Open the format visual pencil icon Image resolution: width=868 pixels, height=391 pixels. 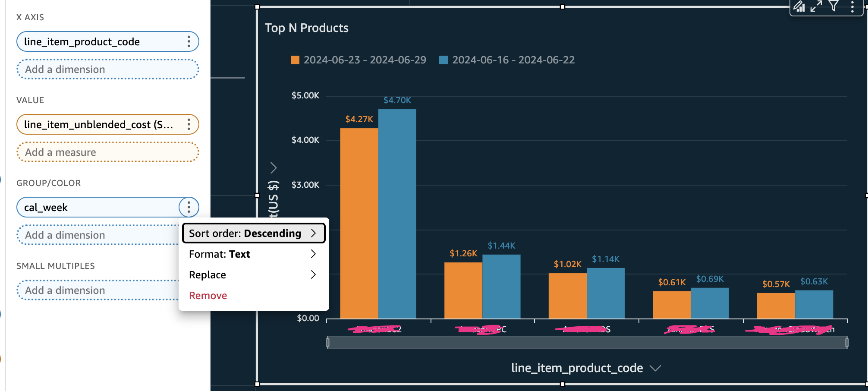tap(799, 6)
